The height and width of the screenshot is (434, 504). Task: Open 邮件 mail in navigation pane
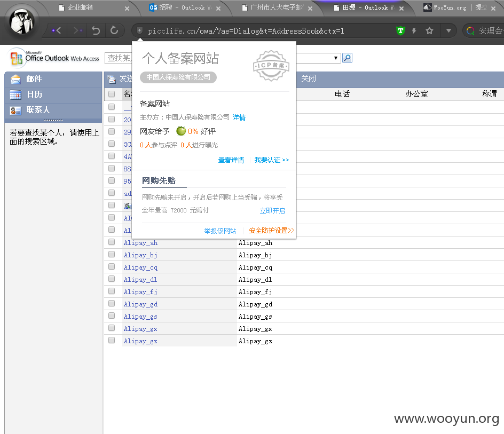point(53,79)
